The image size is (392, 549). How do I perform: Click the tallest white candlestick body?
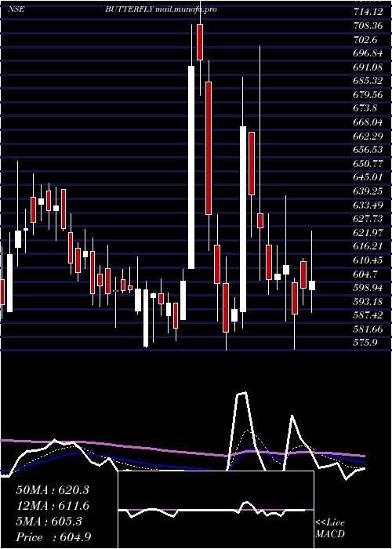coord(191,167)
